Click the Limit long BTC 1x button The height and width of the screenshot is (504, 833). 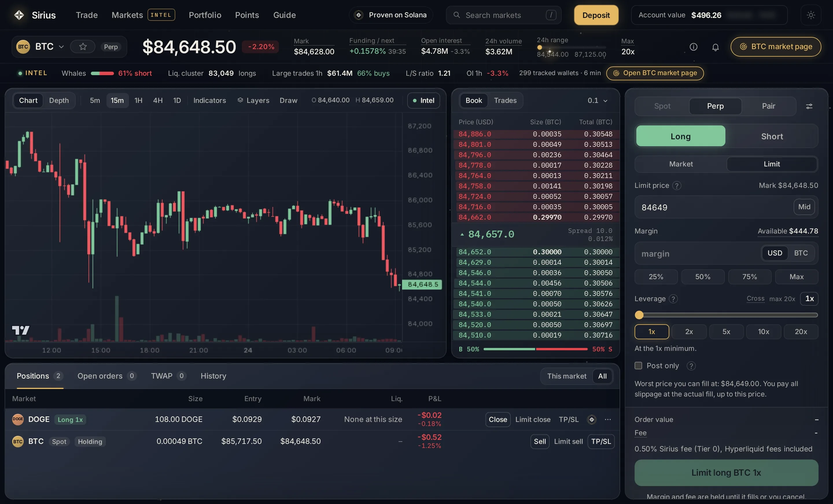(726, 472)
